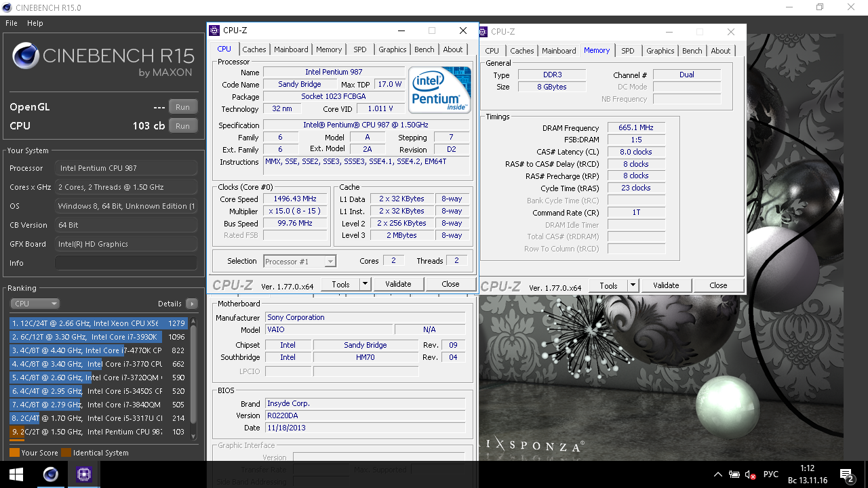This screenshot has width=868, height=488.
Task: Open the Cinebench Help menu
Action: click(x=35, y=23)
